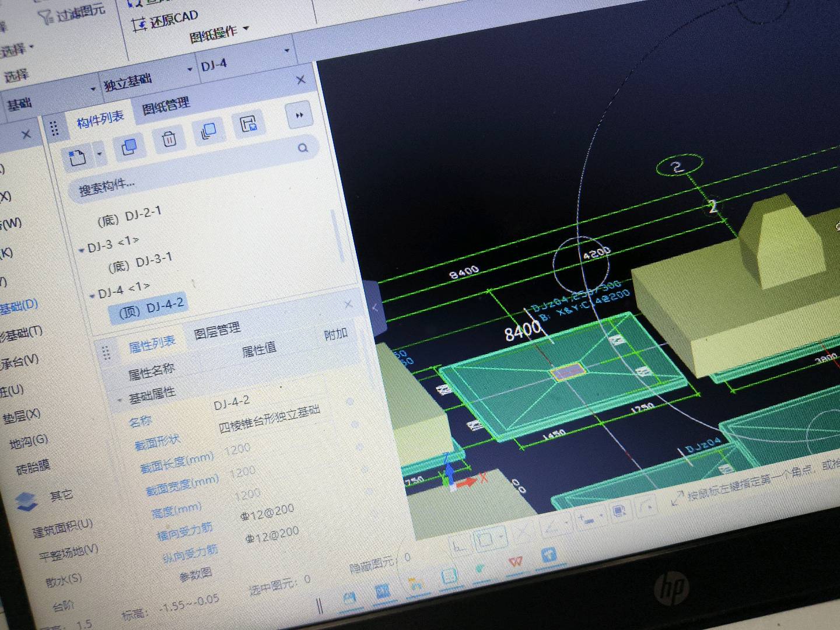Select 垫层(X) in the navigation tree
The image size is (840, 630).
[22, 416]
